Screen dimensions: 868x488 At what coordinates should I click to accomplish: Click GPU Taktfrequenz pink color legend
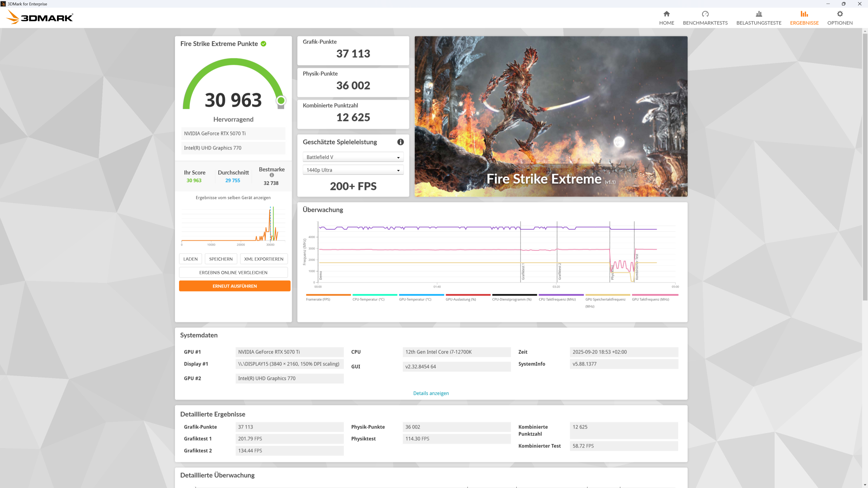(655, 295)
